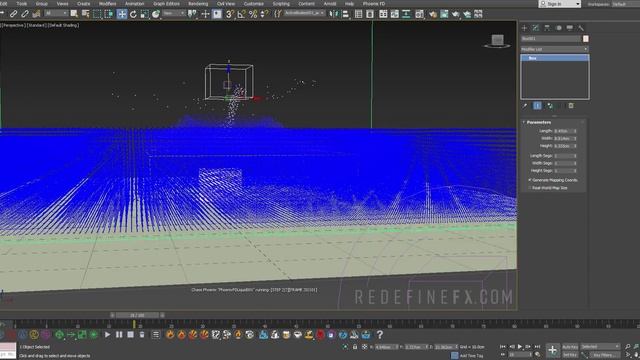
Task: Open Edit Named Selection Sets
Action: 278,14
